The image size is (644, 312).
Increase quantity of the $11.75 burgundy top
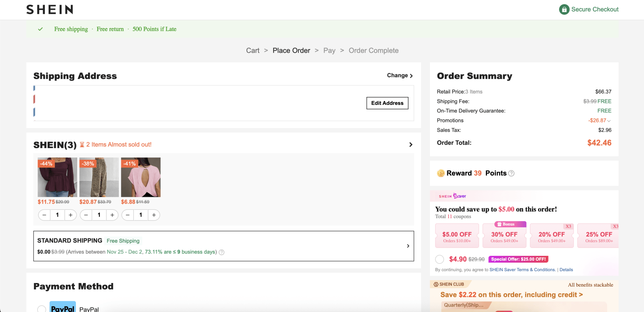70,215
